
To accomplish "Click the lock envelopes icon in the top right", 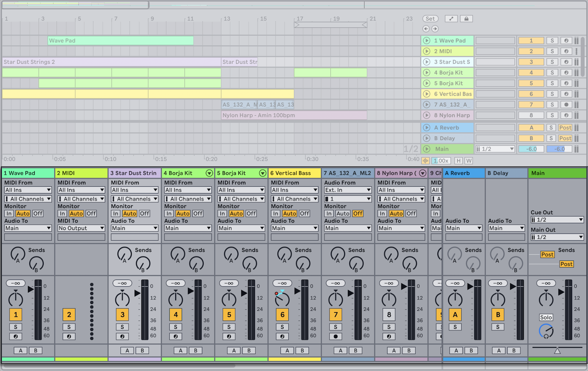I will click(467, 18).
